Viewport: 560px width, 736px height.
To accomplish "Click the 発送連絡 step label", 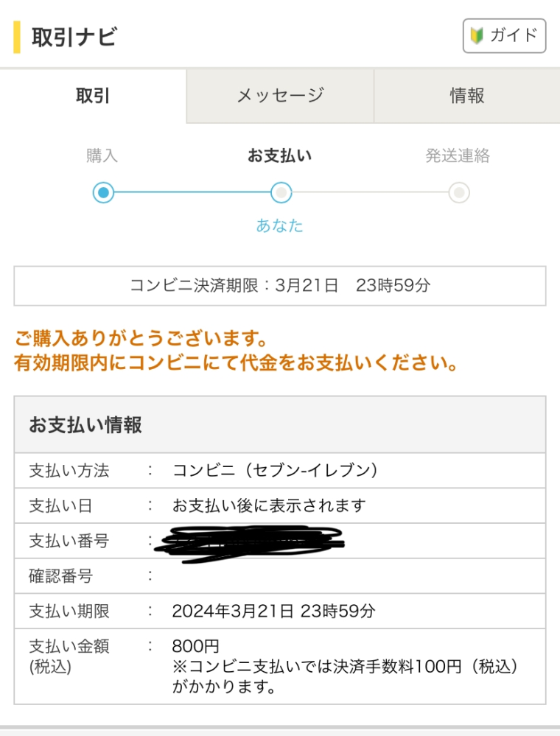I will coord(458,155).
